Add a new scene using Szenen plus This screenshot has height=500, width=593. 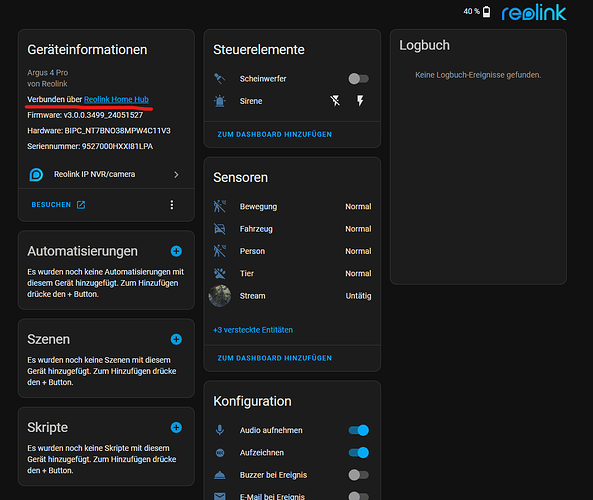(176, 339)
